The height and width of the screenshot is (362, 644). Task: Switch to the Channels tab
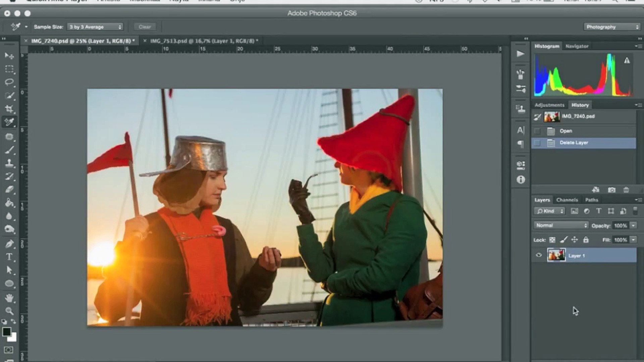(567, 200)
